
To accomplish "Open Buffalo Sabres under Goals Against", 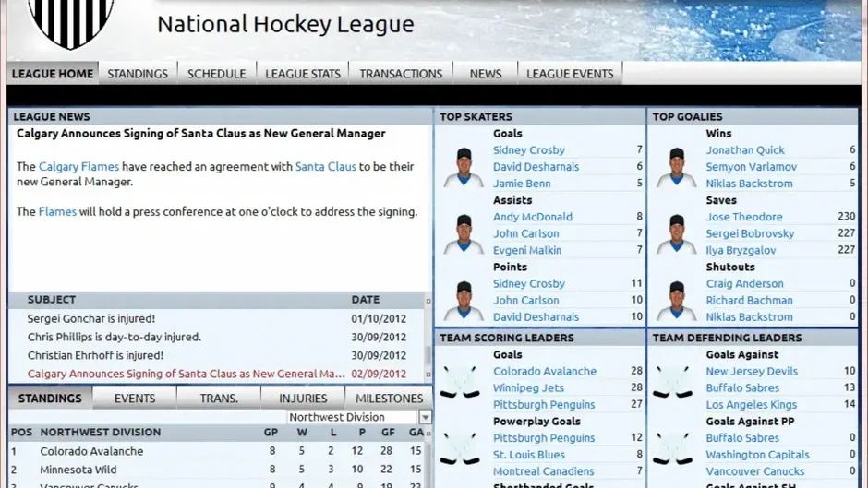I will coord(742,387).
